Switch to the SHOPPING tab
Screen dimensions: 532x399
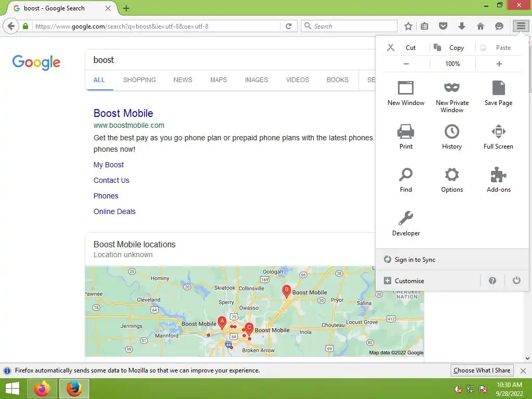(139, 79)
